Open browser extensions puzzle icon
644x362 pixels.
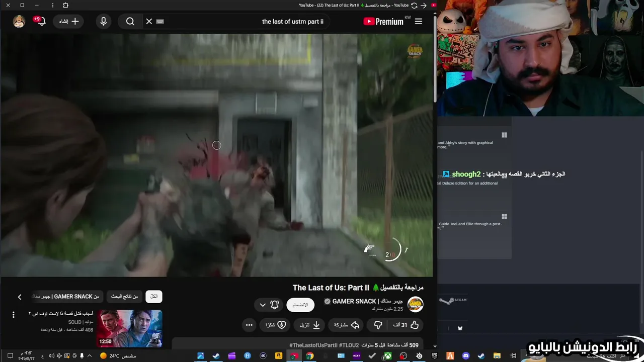click(65, 5)
